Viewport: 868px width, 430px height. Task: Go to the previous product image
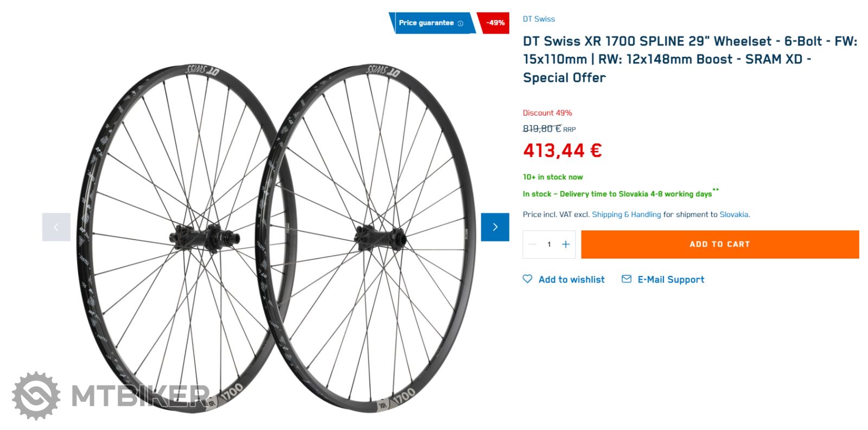(56, 227)
